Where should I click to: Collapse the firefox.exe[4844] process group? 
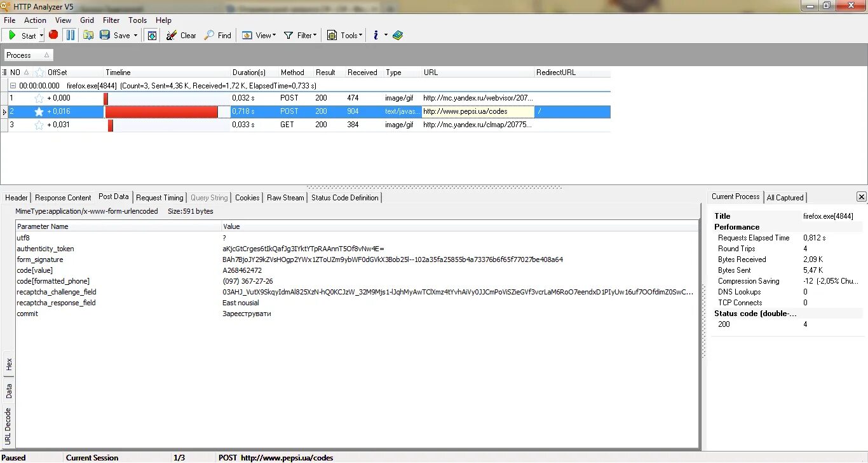click(x=13, y=85)
